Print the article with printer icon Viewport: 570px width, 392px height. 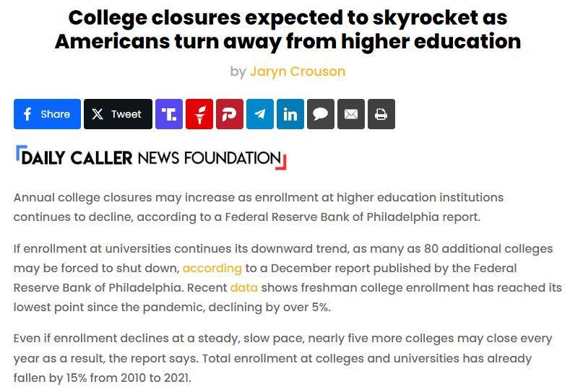381,114
